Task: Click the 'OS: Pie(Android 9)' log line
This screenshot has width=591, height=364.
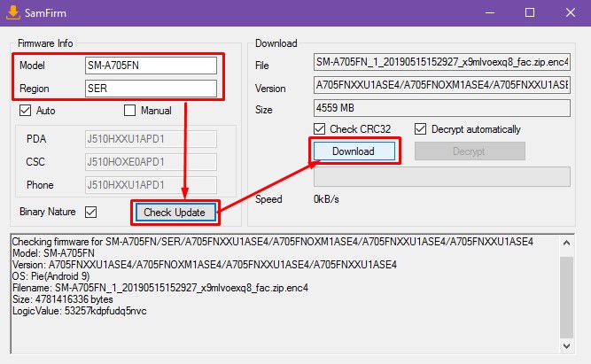Action: (x=51, y=276)
